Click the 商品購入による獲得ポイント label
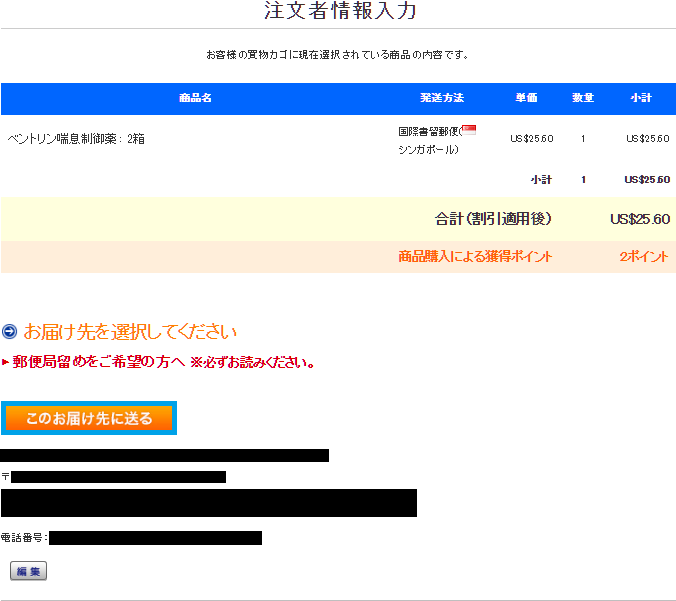 (475, 257)
